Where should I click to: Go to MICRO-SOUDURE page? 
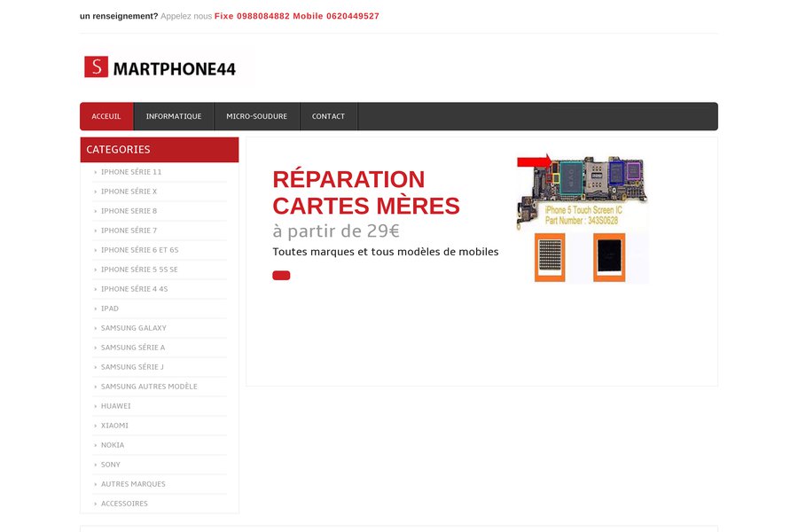(x=256, y=116)
